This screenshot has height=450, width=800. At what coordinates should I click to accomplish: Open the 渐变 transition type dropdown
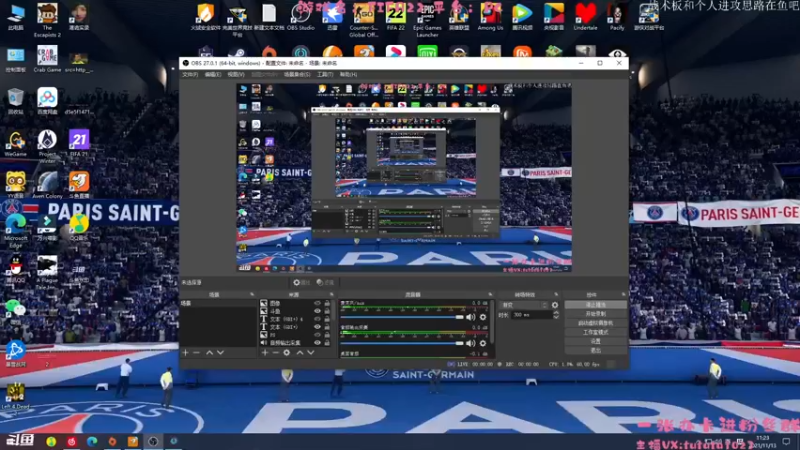(x=524, y=305)
